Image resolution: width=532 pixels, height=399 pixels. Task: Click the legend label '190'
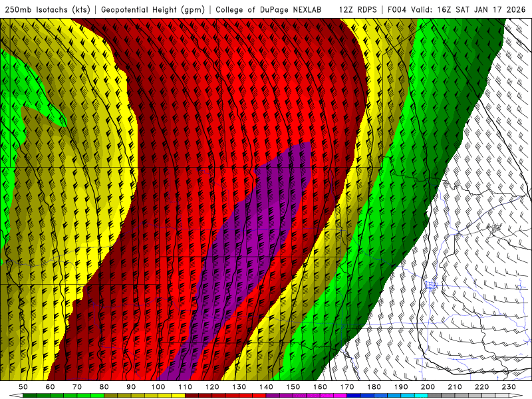point(401,387)
